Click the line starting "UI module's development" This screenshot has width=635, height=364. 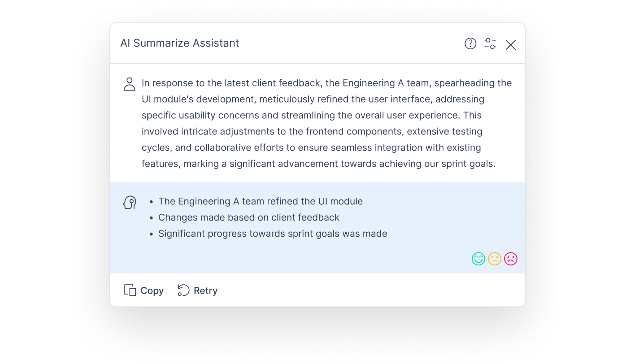(313, 99)
